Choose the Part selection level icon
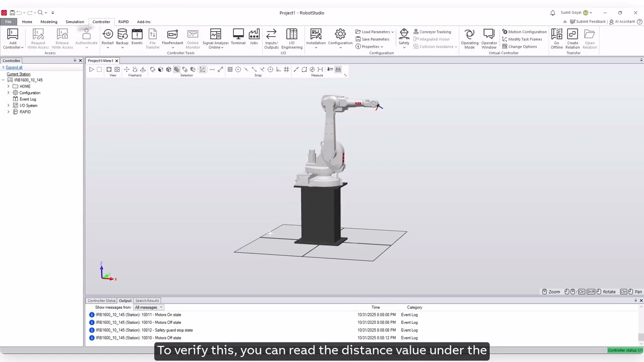 click(x=177, y=69)
